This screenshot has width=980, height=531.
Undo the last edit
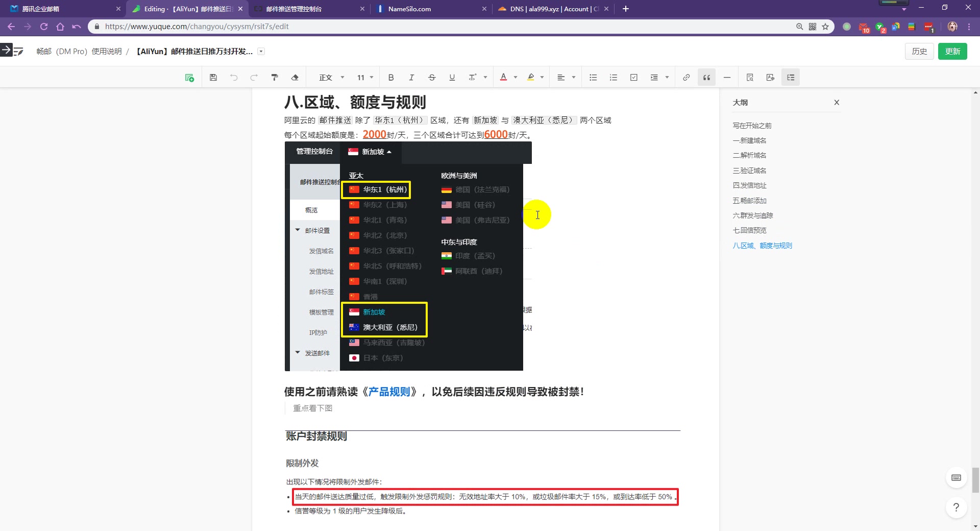tap(234, 78)
